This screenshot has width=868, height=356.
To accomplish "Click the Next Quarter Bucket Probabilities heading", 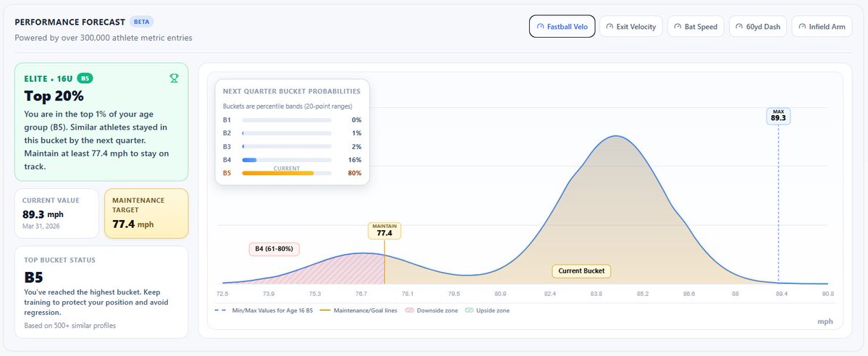I will [292, 91].
